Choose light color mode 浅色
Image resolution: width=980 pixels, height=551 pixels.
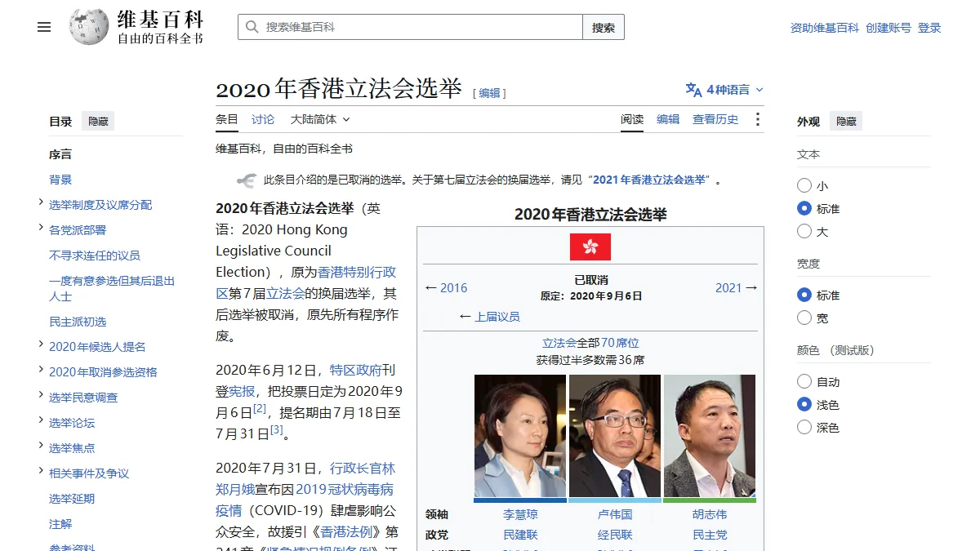(804, 405)
